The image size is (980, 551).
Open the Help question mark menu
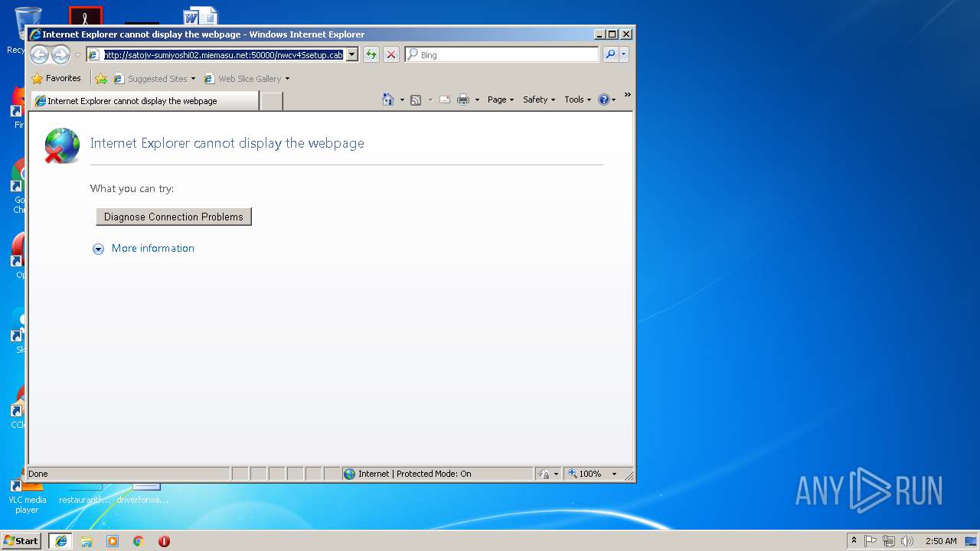click(607, 99)
